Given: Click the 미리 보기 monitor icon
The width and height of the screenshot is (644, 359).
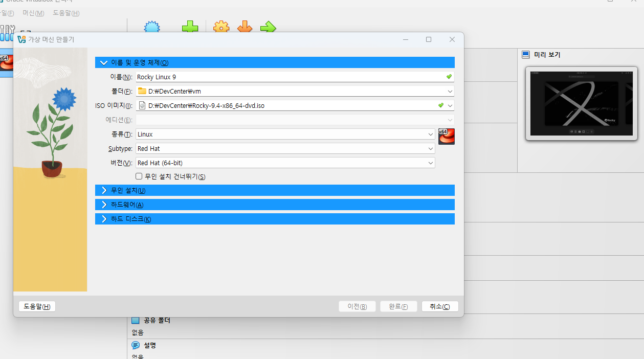Looking at the screenshot, I should pos(525,55).
